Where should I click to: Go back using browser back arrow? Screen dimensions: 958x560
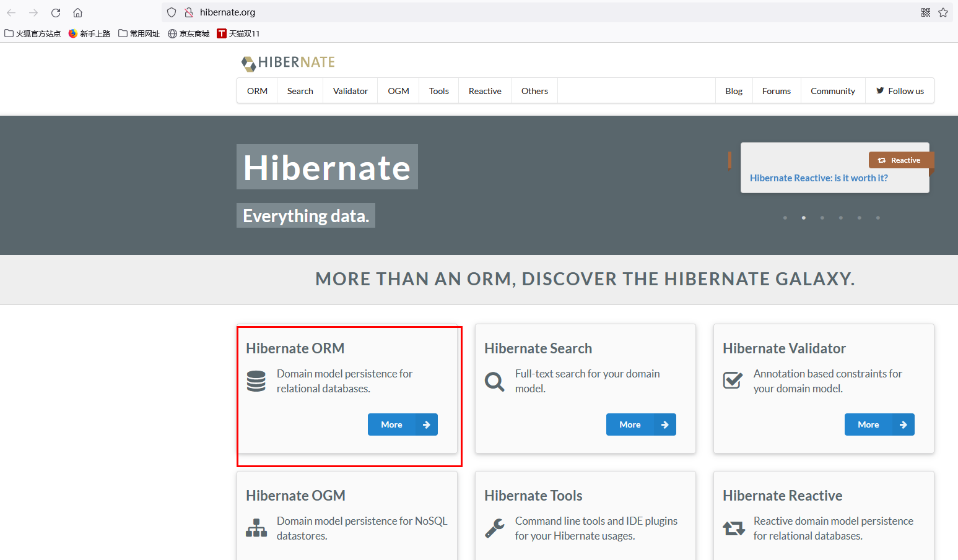coord(11,12)
